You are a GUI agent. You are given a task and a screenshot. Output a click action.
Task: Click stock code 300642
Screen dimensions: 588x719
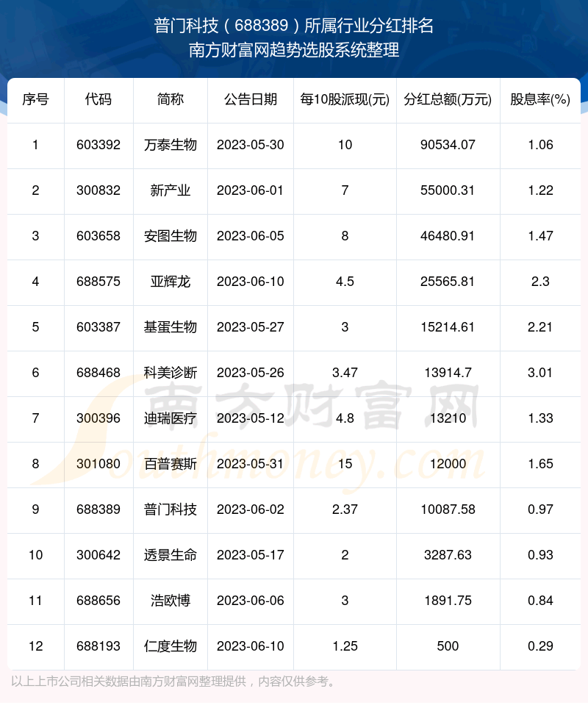(98, 555)
